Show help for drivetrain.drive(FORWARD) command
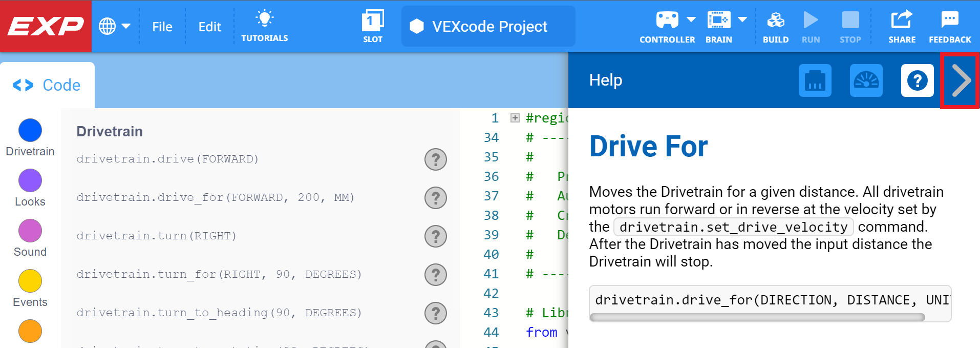This screenshot has width=980, height=348. click(x=435, y=159)
